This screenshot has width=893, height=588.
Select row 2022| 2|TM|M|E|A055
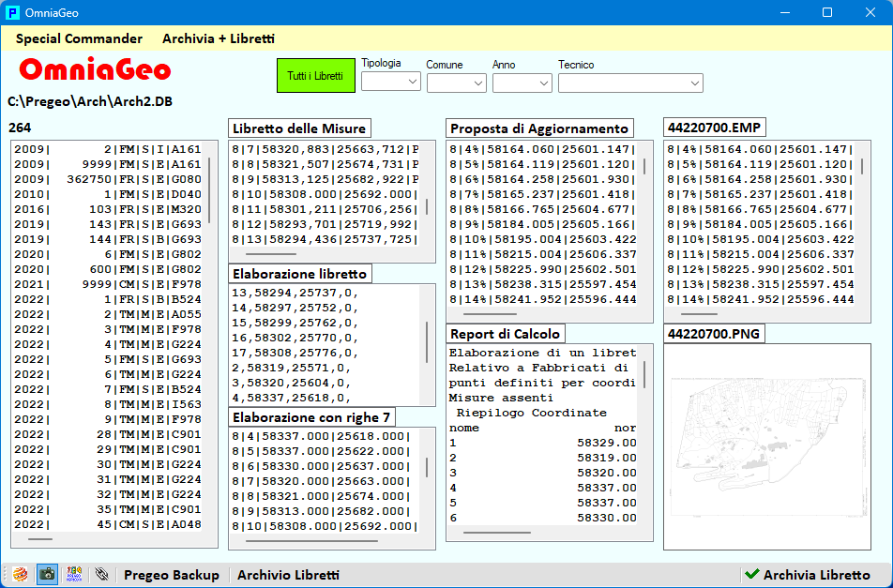[108, 314]
